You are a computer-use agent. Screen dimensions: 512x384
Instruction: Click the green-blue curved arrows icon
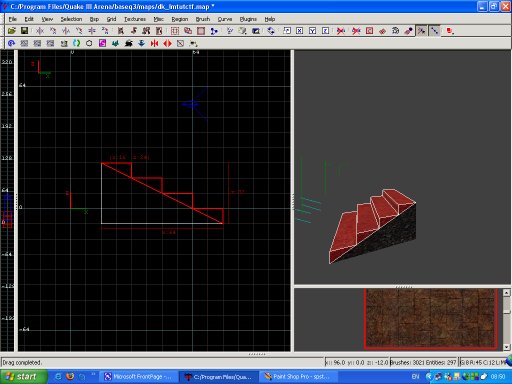click(76, 43)
